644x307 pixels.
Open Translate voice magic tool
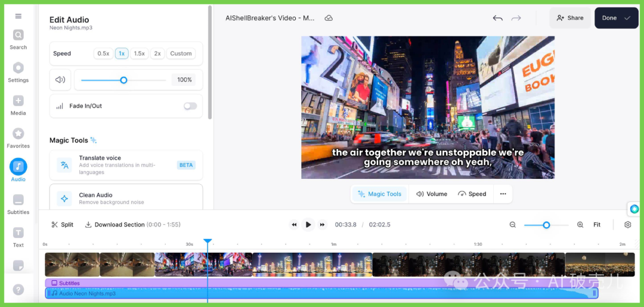tap(126, 165)
